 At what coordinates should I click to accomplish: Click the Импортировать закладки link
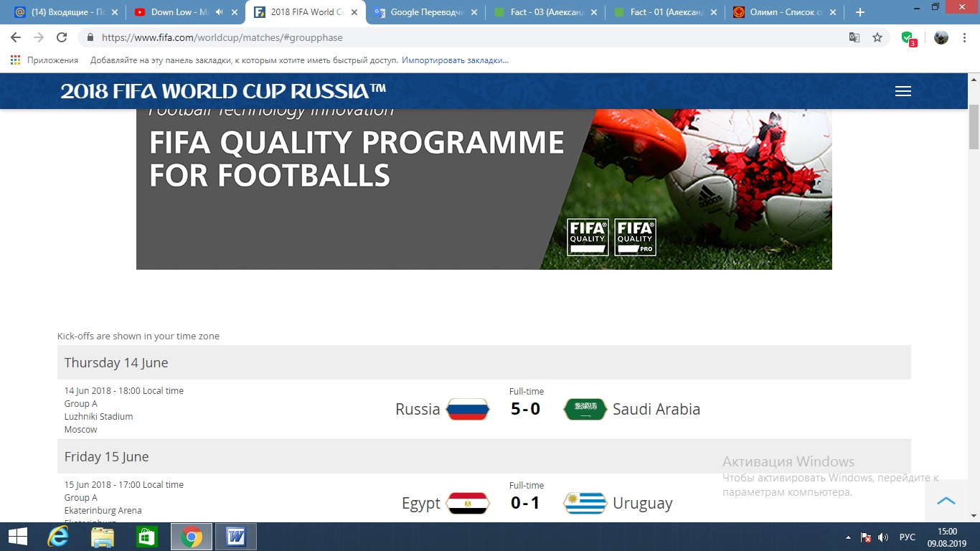point(455,60)
